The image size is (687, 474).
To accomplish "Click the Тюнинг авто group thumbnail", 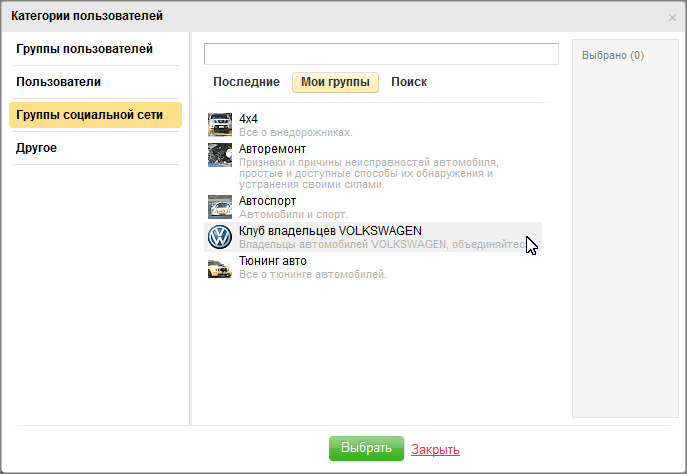I will [219, 267].
